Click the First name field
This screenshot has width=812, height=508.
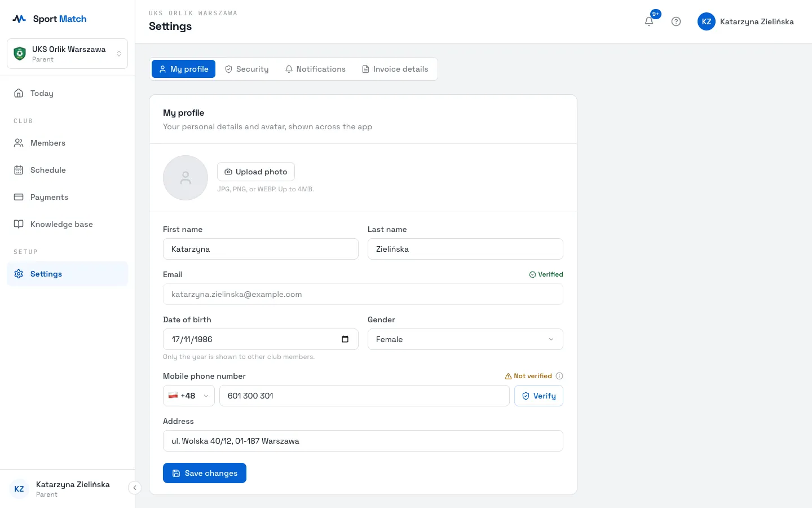tap(261, 249)
